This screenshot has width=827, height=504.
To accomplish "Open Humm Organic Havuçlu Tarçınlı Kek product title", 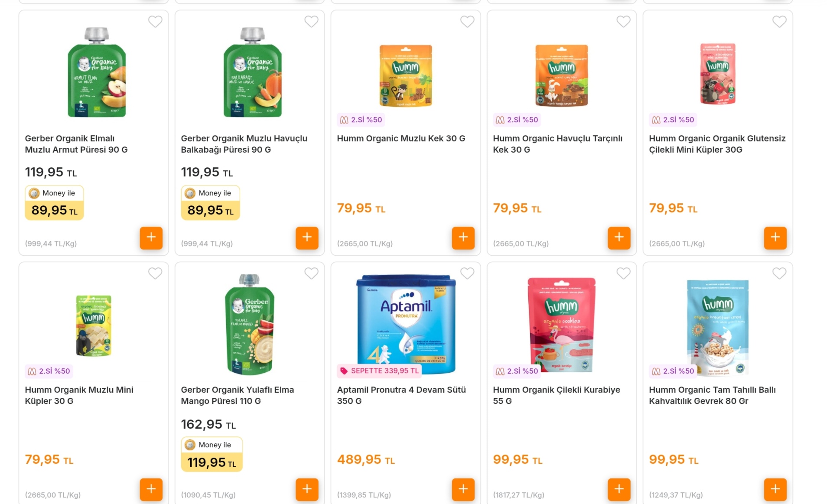I will (557, 144).
